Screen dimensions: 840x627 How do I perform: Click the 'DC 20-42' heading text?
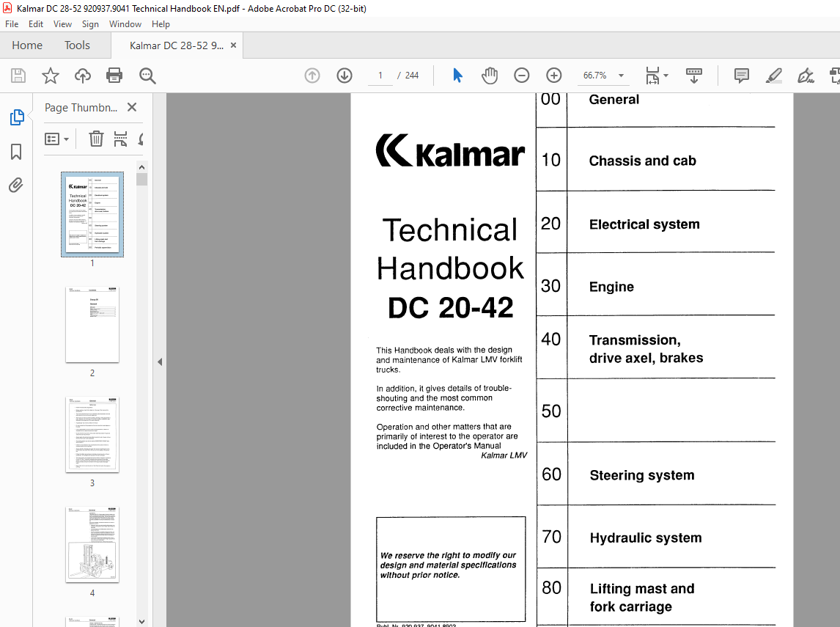450,307
